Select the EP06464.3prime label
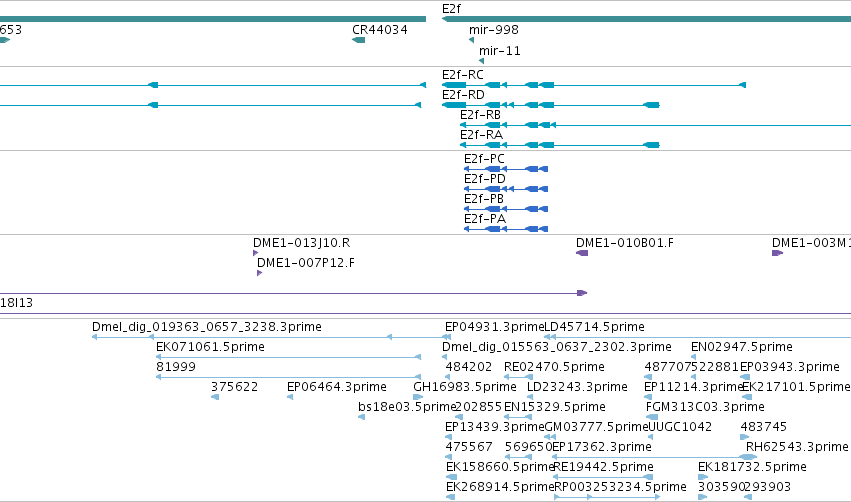 [336, 387]
